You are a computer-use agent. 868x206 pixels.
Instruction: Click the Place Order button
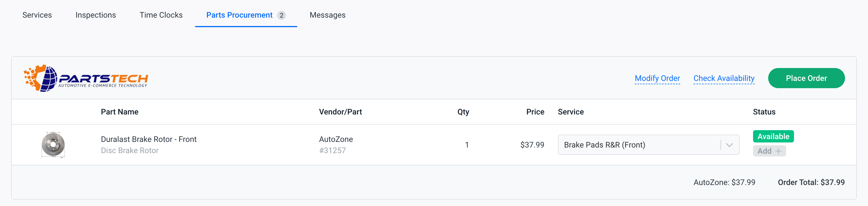pyautogui.click(x=806, y=78)
